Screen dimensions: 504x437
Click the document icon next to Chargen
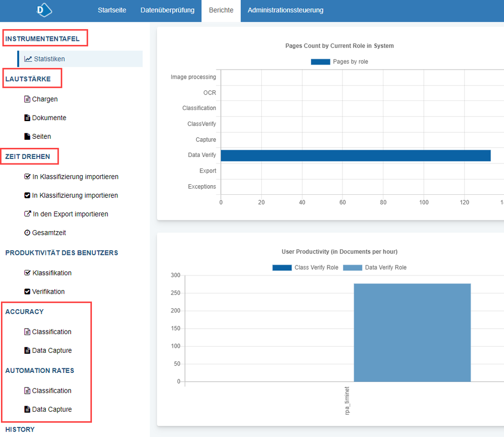click(x=27, y=99)
